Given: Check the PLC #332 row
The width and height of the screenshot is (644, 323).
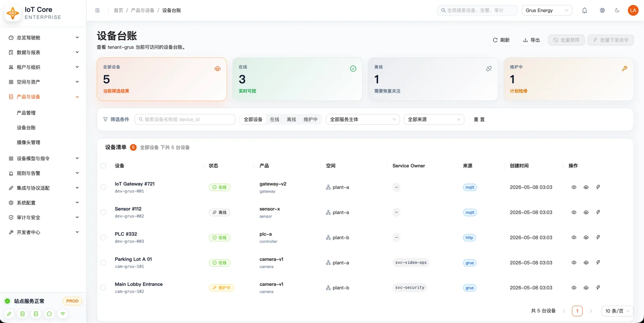Looking at the screenshot, I should click(103, 238).
